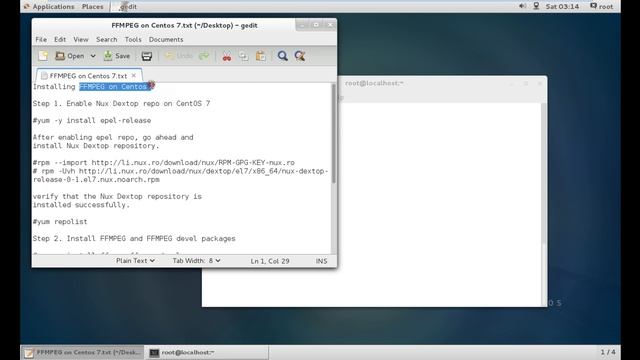640x360 pixels.
Task: Change the Plain Text language dropdown
Action: tap(135, 261)
